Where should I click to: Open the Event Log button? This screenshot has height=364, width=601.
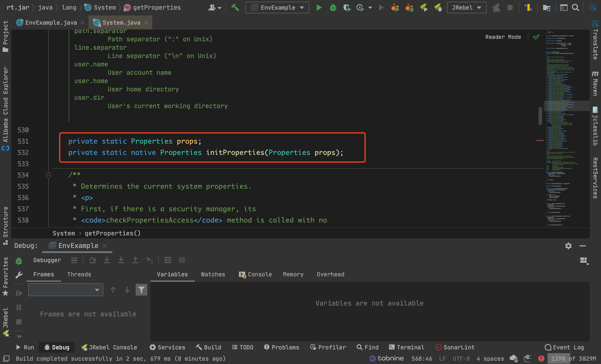[564, 347]
